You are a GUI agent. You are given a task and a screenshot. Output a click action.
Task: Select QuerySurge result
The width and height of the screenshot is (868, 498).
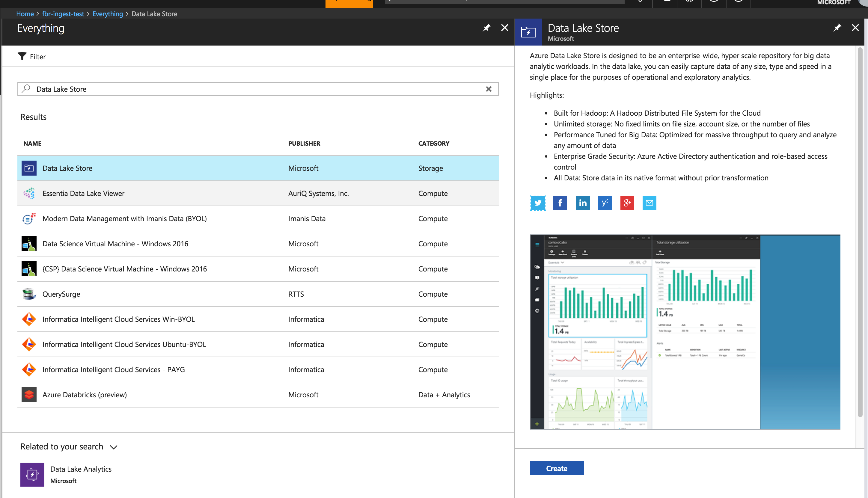pos(258,294)
